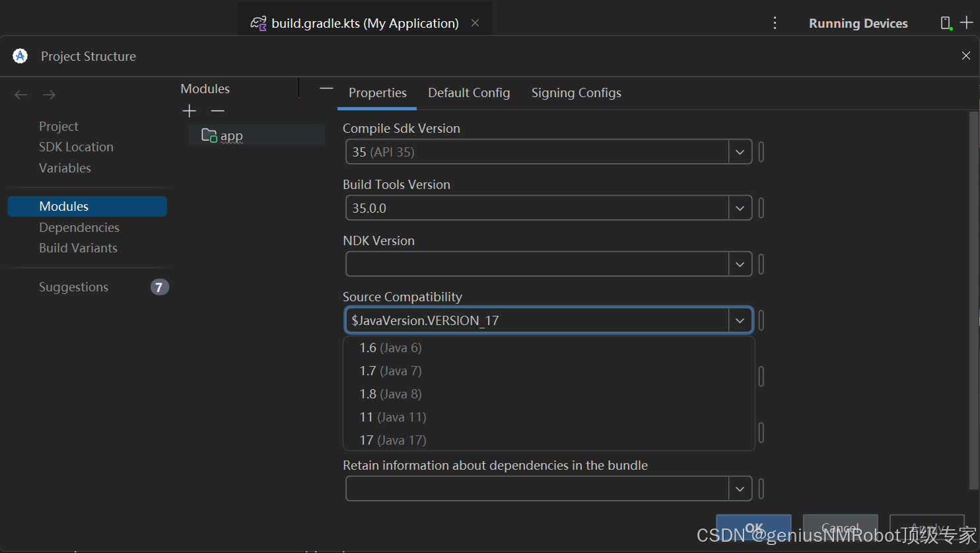
Task: Collapse Modules panel using minimize dash
Action: click(x=326, y=88)
